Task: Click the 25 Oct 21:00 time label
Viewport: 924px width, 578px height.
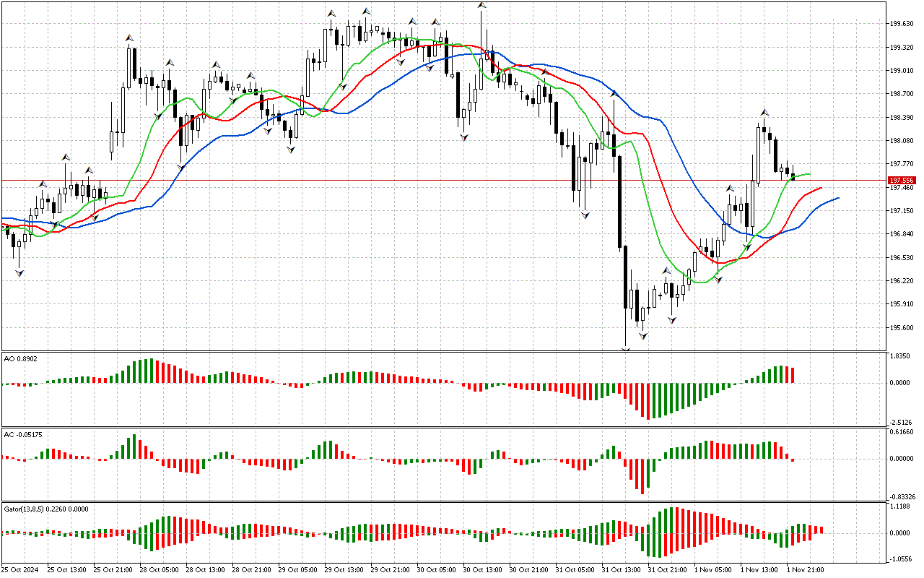Action: point(113,570)
